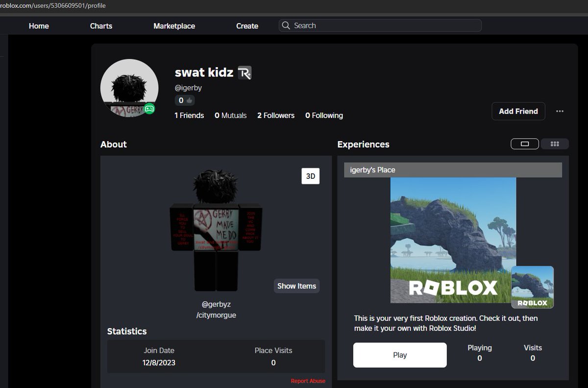
Task: Open the three-dots more options menu
Action: (560, 111)
